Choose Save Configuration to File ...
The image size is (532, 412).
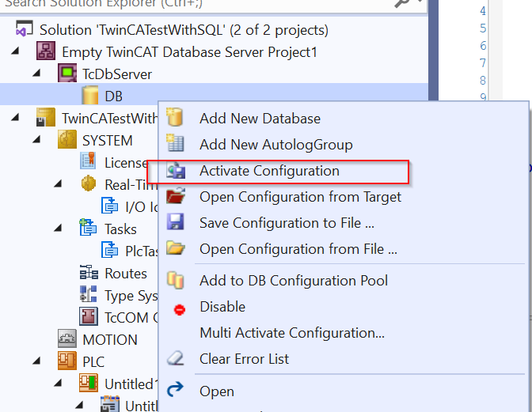coord(344,222)
